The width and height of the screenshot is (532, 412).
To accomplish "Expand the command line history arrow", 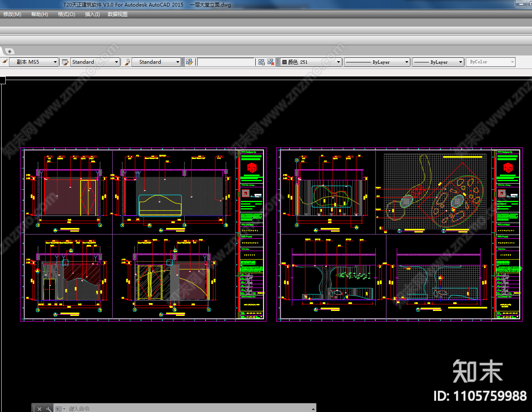I will click(313, 409).
